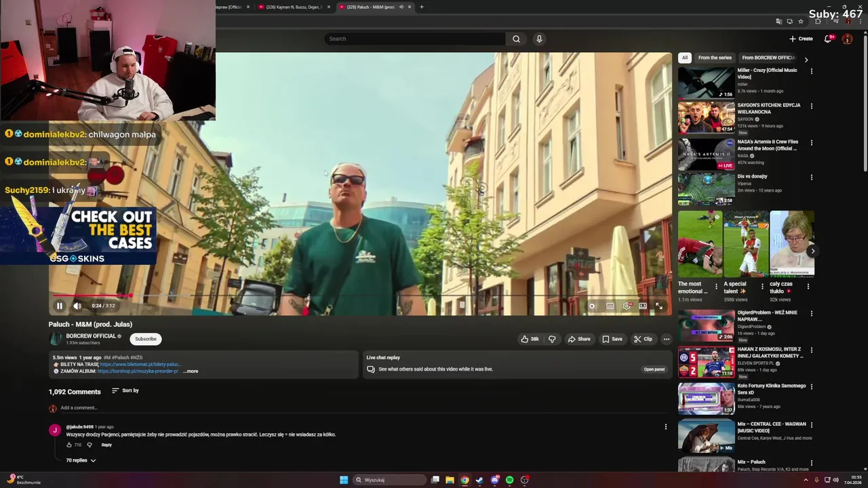
Task: Toggle subtitles in the video player
Action: pyautogui.click(x=610, y=306)
